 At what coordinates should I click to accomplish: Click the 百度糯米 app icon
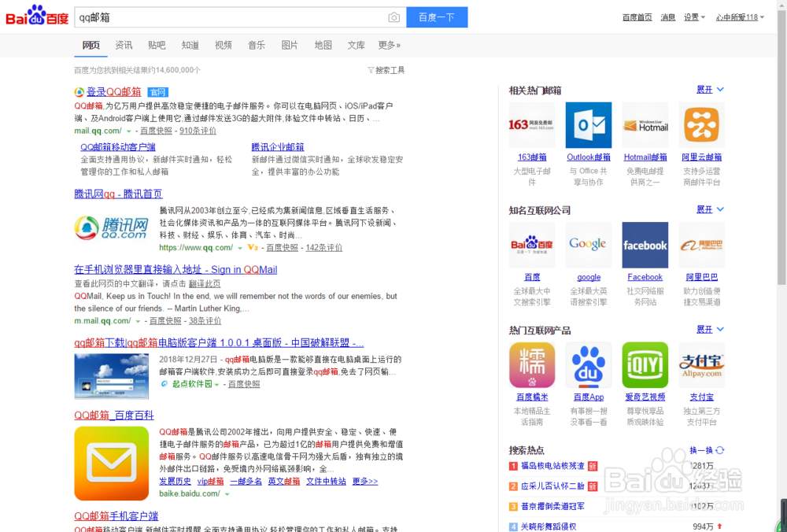tap(532, 365)
